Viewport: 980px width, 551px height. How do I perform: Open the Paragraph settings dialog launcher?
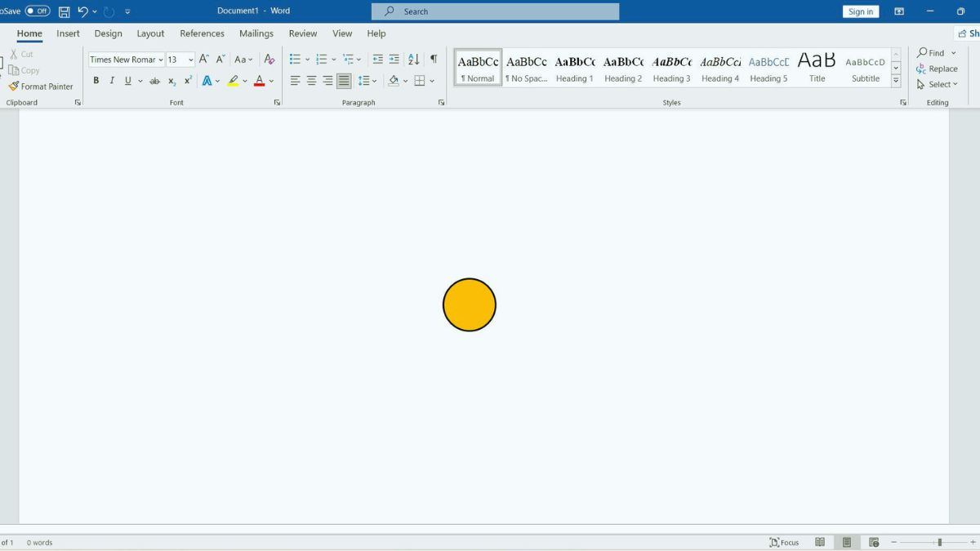tap(442, 103)
